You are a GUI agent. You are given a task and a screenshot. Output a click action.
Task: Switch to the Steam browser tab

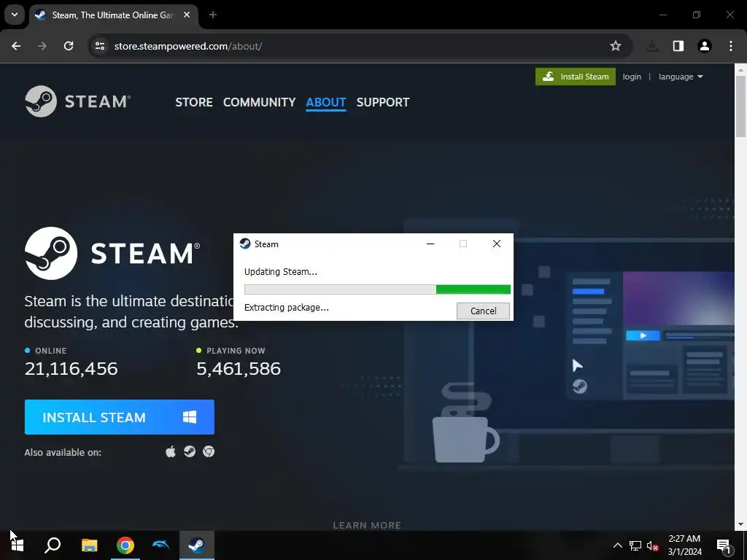pos(113,15)
